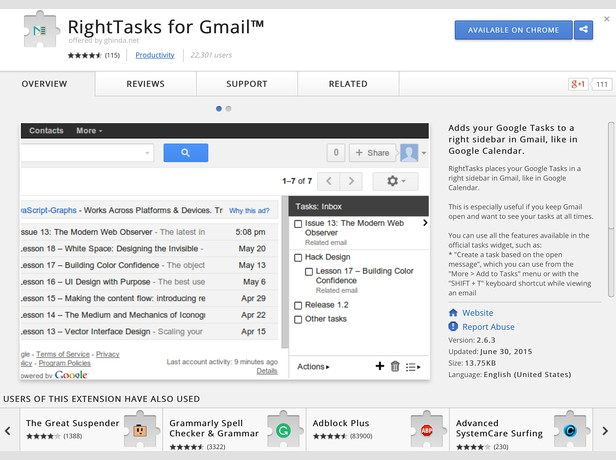The width and height of the screenshot is (616, 460).
Task: Click the share icon button beside Available on Chrome
Action: click(583, 30)
